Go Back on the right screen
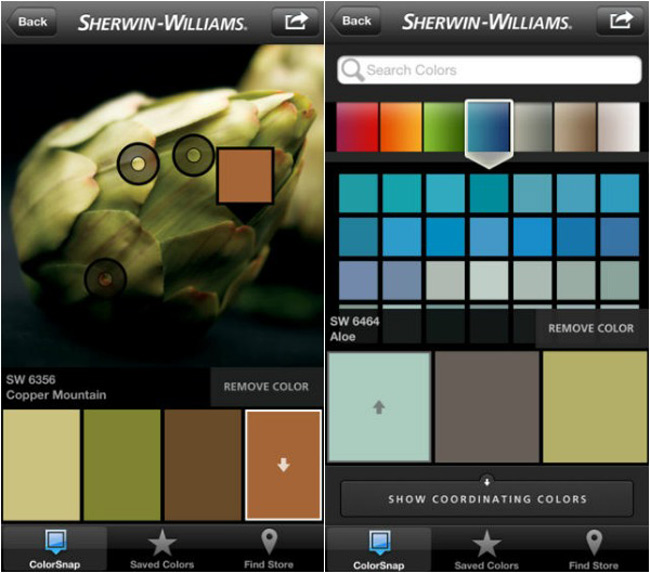This screenshot has height=573, width=650. coord(356,21)
